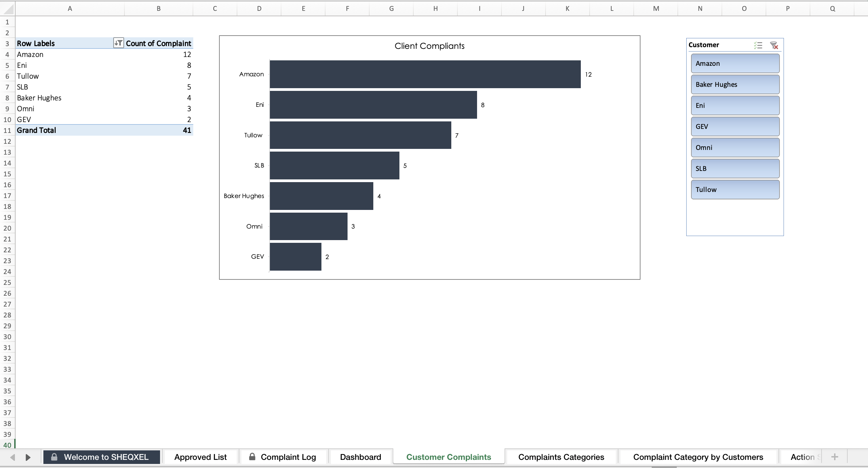The width and height of the screenshot is (868, 468).
Task: Toggle multi-select in the Customer slicer
Action: tap(758, 45)
